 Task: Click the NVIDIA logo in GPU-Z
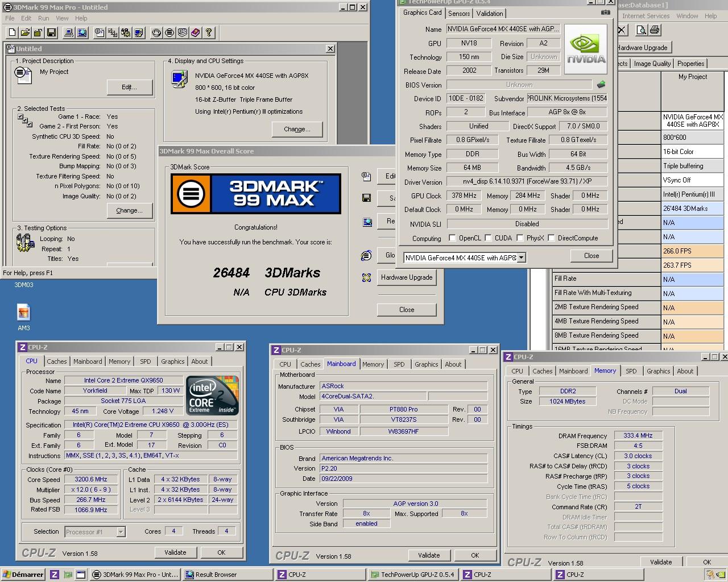pyautogui.click(x=586, y=49)
